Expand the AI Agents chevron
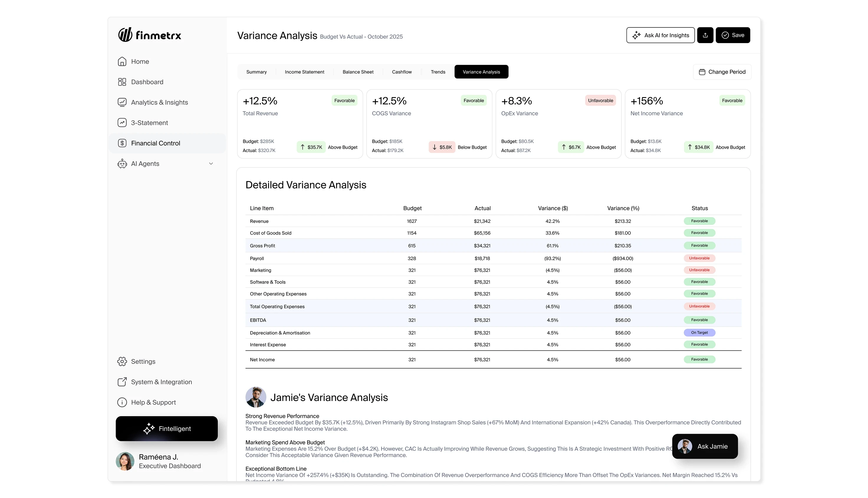868x498 pixels. tap(211, 164)
